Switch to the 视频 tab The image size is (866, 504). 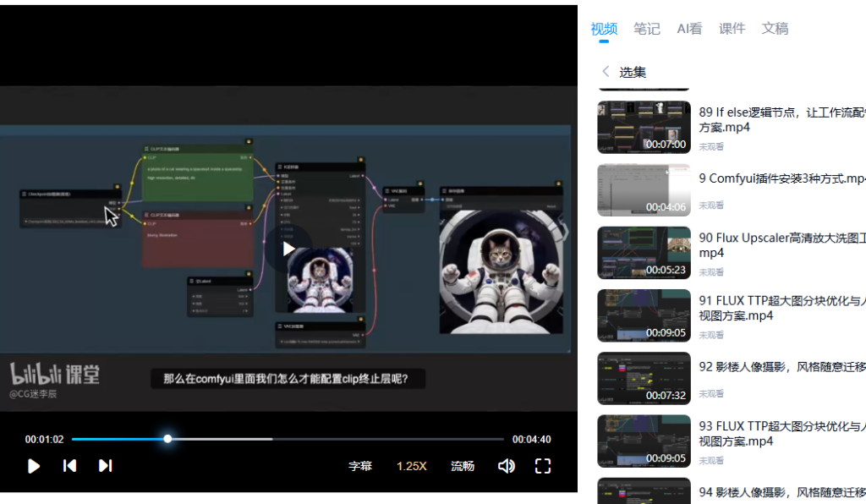604,29
